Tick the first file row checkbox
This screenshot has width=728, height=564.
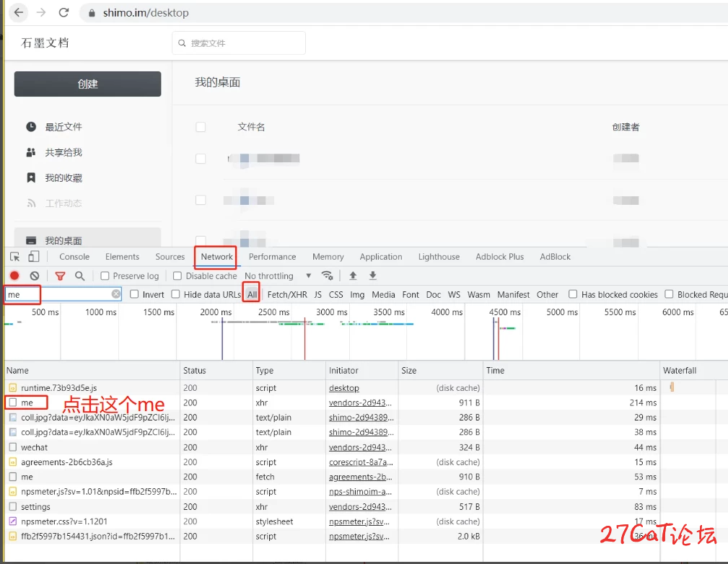(201, 158)
